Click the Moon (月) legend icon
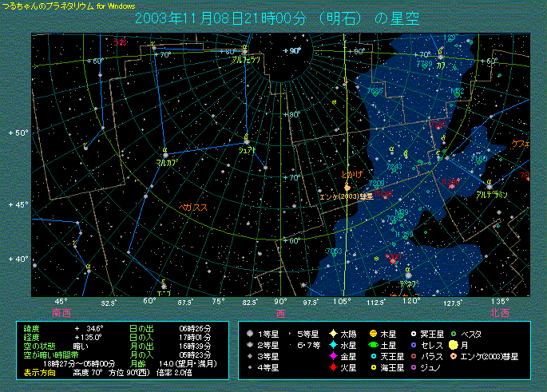The width and height of the screenshot is (547, 392). point(453,345)
